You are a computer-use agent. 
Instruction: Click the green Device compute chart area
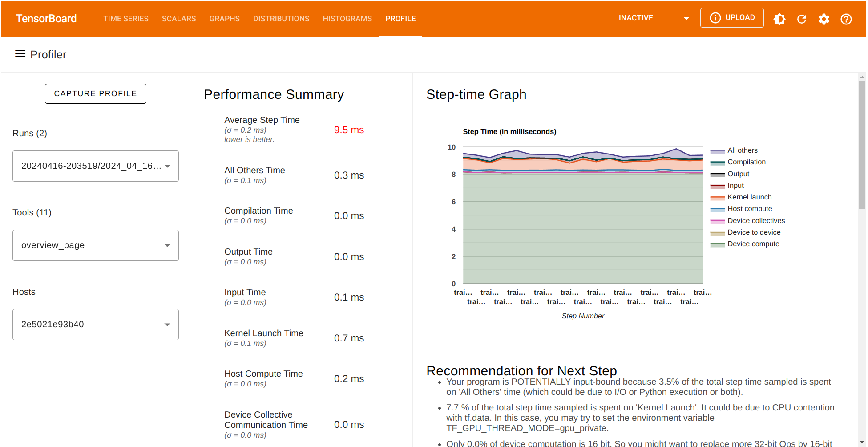pyautogui.click(x=583, y=229)
